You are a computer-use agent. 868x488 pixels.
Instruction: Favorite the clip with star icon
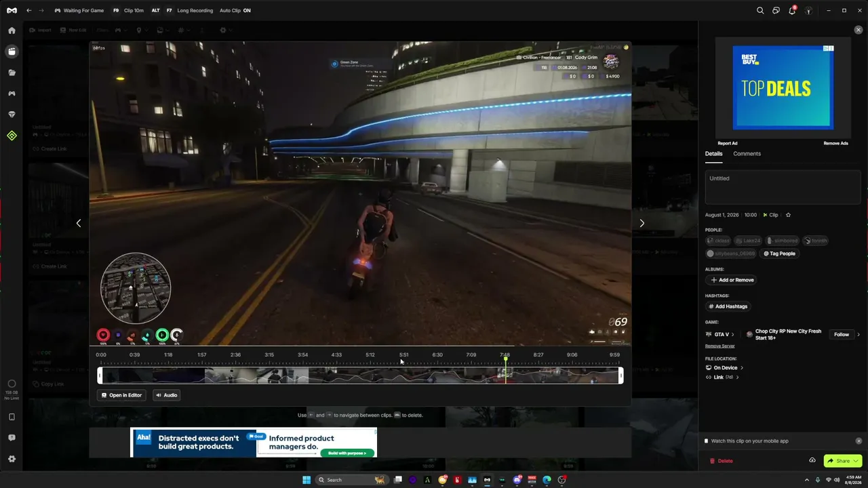[788, 215]
